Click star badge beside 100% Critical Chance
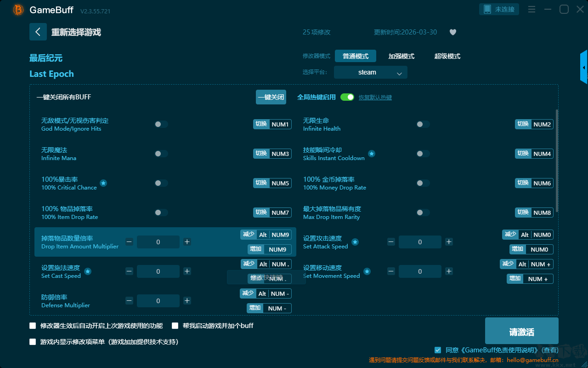The width and height of the screenshot is (588, 368). click(103, 183)
